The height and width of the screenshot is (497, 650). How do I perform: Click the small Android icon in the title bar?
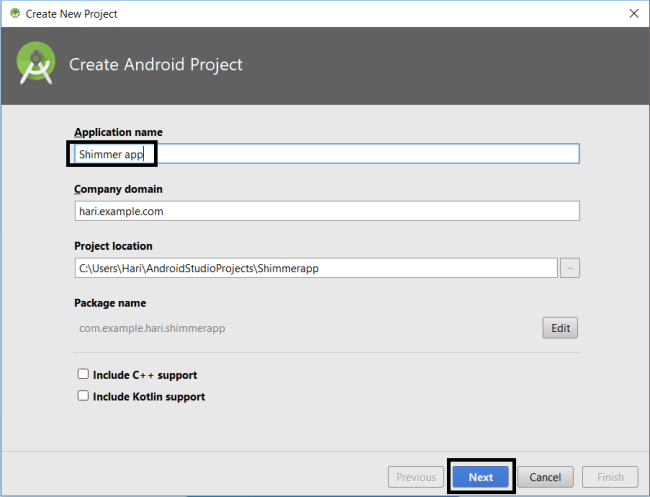15,13
